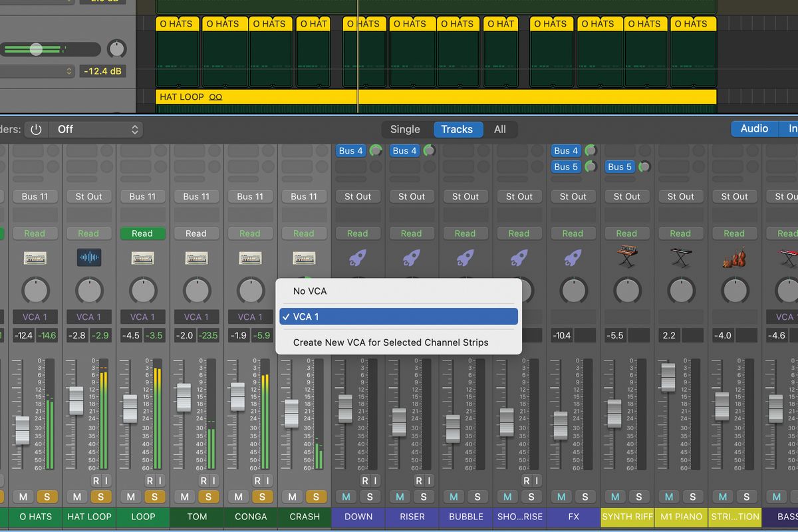This screenshot has width=798, height=532.
Task: Click the CONGA channel name label
Action: 250,517
